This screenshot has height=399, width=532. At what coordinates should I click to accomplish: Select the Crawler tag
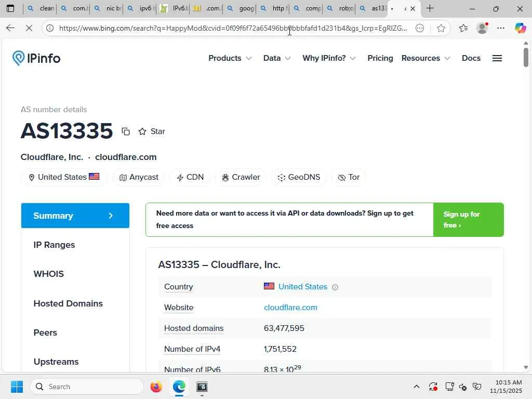(x=241, y=177)
